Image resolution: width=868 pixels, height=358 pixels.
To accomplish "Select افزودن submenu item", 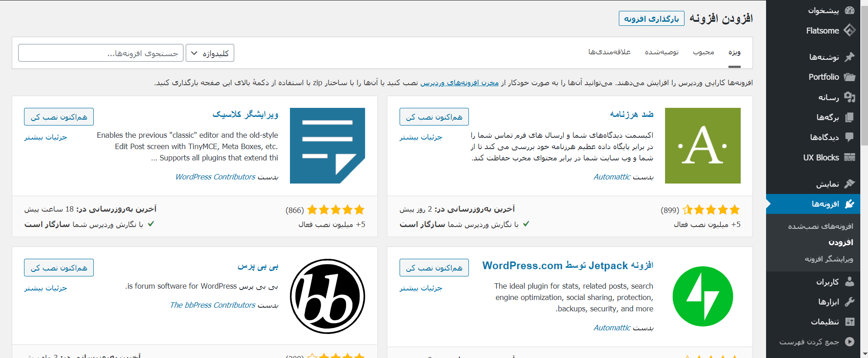I will click(x=841, y=242).
